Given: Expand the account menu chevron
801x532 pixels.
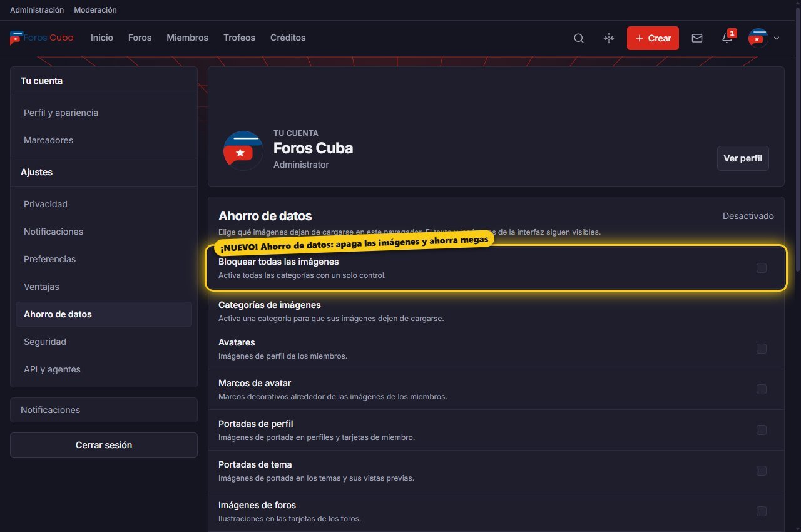Looking at the screenshot, I should pyautogui.click(x=777, y=38).
